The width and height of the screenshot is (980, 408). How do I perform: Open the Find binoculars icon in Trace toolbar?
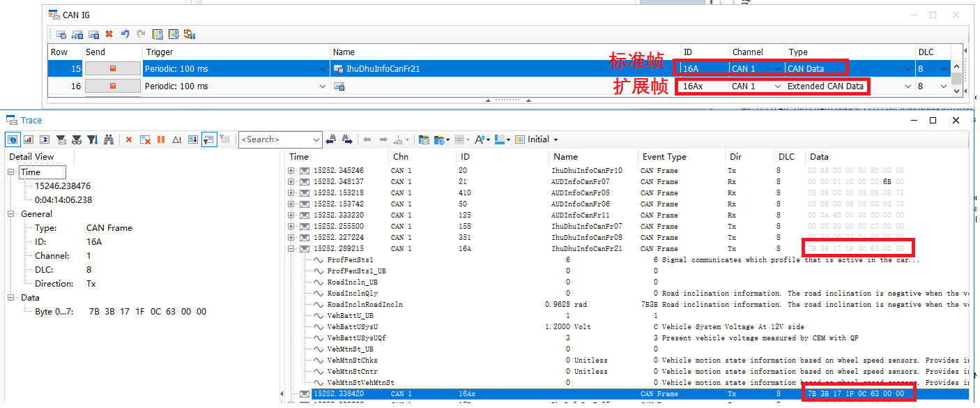tap(109, 139)
